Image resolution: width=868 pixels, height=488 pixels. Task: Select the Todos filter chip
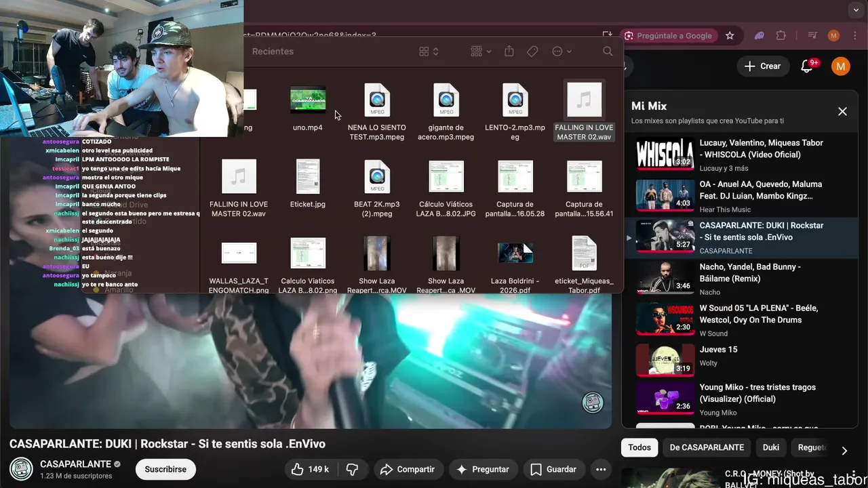639,447
